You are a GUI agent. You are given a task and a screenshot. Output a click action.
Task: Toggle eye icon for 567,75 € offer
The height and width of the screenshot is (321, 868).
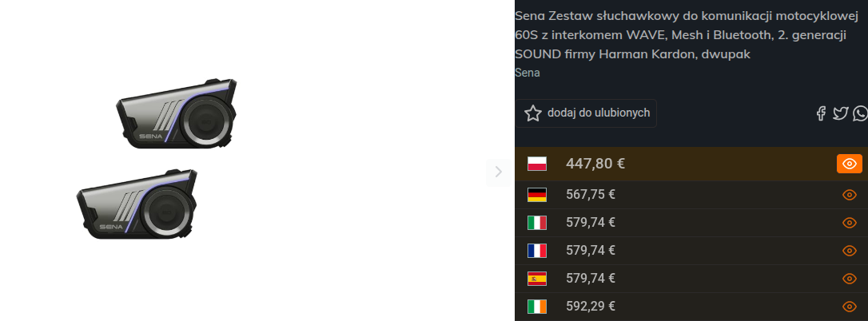tap(850, 195)
